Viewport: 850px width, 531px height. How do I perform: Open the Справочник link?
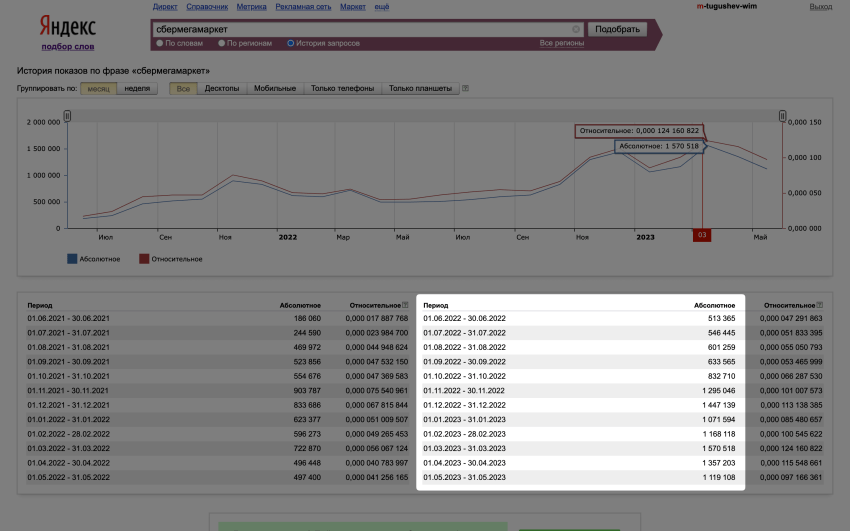(207, 7)
